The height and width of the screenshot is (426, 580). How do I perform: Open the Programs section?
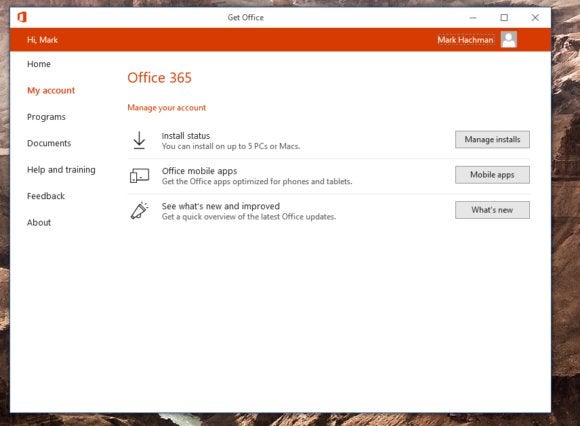(46, 117)
